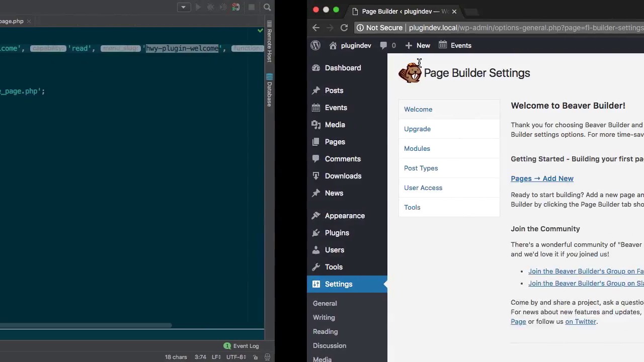
Task: Open Media in WordPress sidebar
Action: [x=347, y=125]
